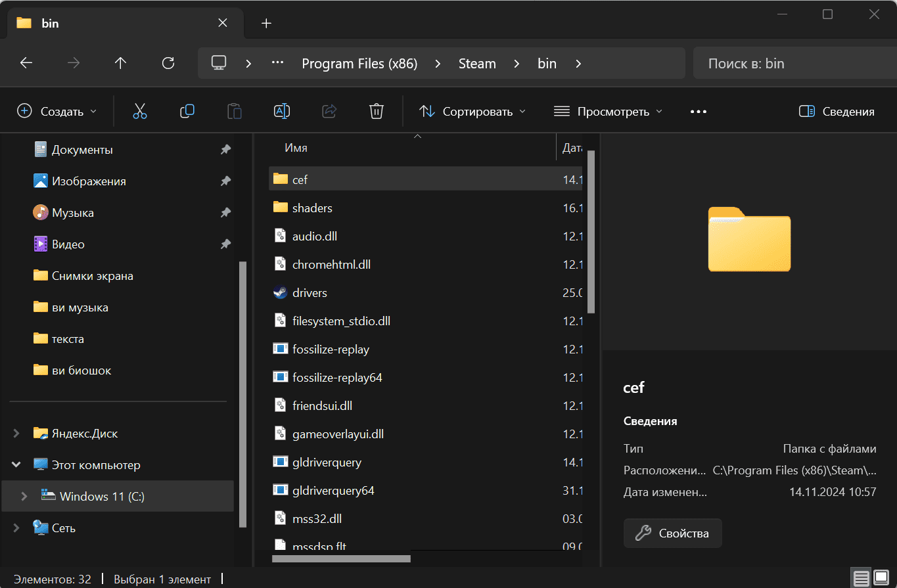Viewport: 897px width, 588px height.
Task: Click the drivers Steam icon file
Action: coord(281,292)
